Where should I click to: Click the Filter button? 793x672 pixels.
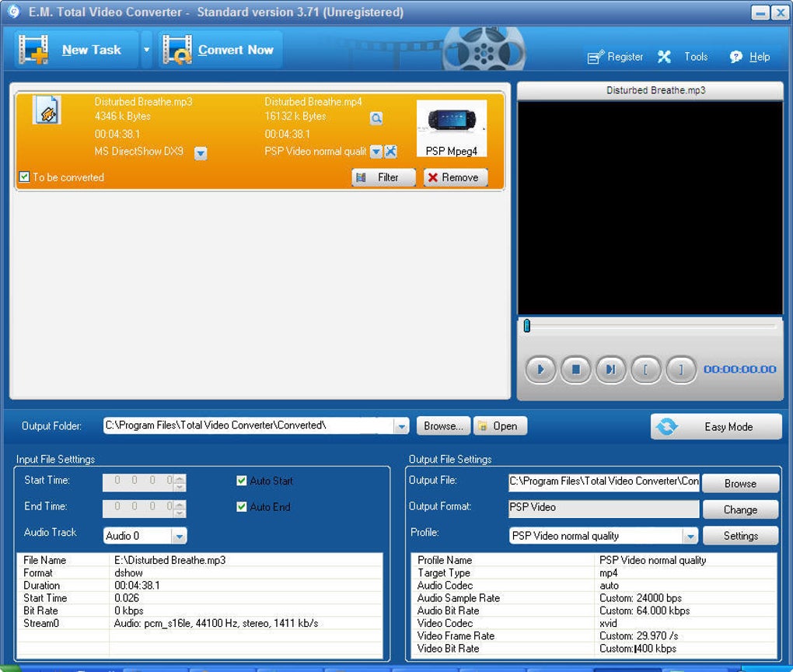coord(383,177)
